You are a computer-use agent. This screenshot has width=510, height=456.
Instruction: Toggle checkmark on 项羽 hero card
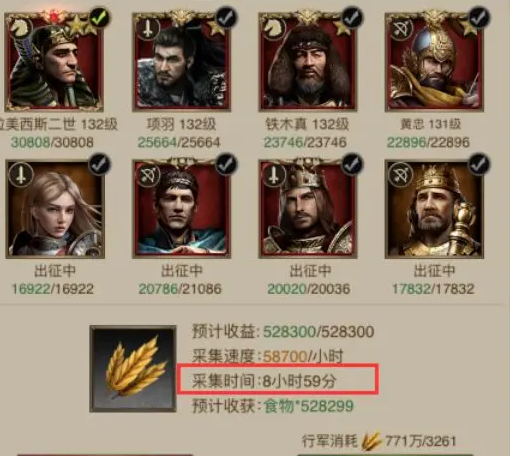226,17
